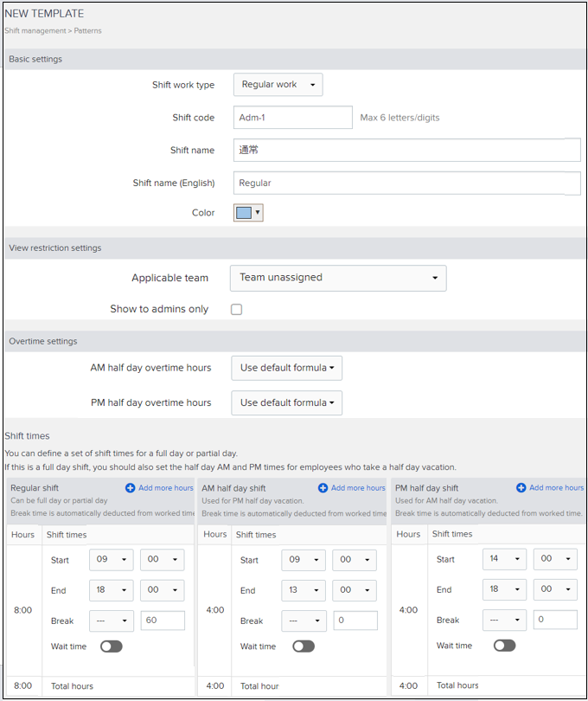Viewport: 588px width, 701px height.
Task: Toggle Wait time for the Regular shift
Action: [x=112, y=646]
